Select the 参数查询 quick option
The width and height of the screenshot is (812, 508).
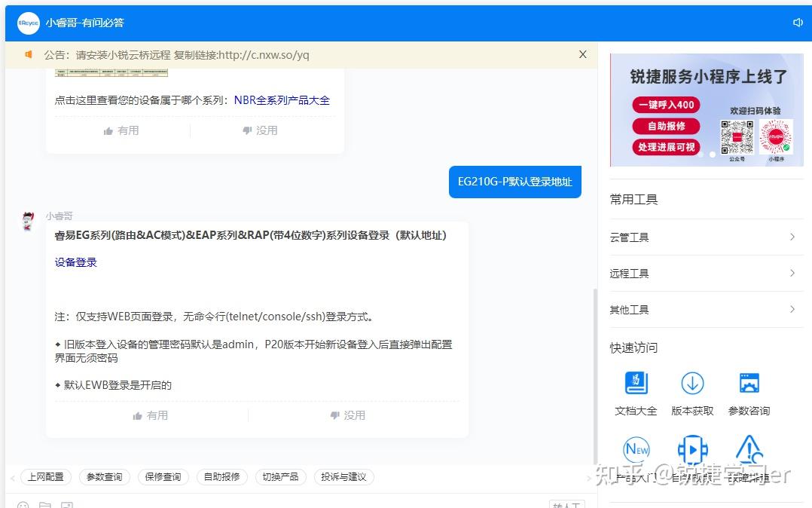(104, 477)
